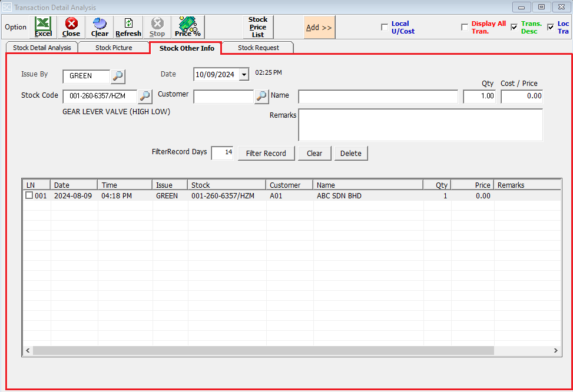Click the Customer column header in grid
The width and height of the screenshot is (573, 392).
289,185
